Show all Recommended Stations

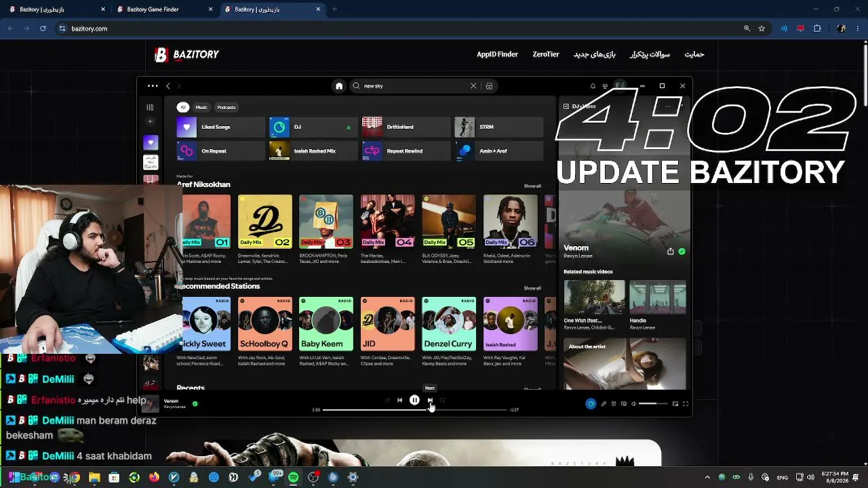(532, 288)
